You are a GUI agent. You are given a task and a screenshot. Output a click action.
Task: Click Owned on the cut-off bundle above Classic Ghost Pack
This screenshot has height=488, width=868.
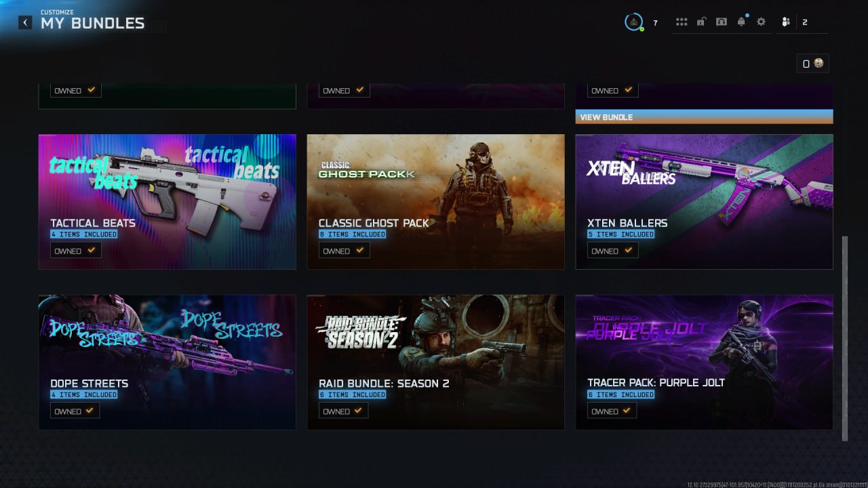click(x=344, y=90)
